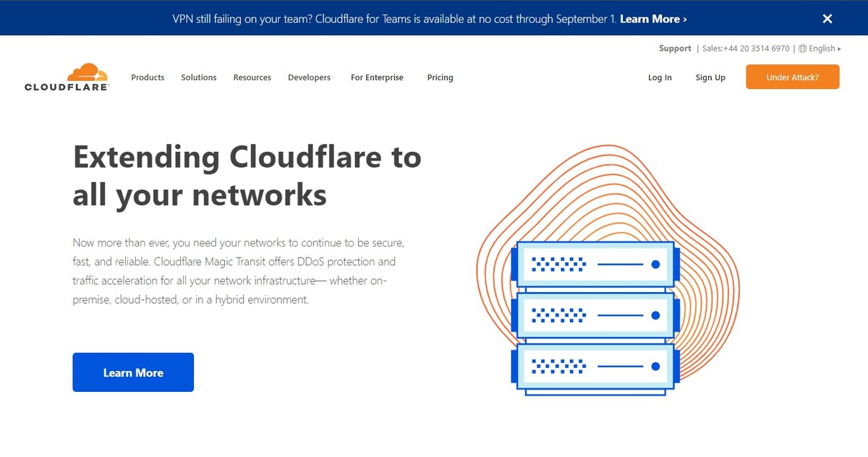Open the Developers menu
The height and width of the screenshot is (457, 868).
(x=309, y=77)
